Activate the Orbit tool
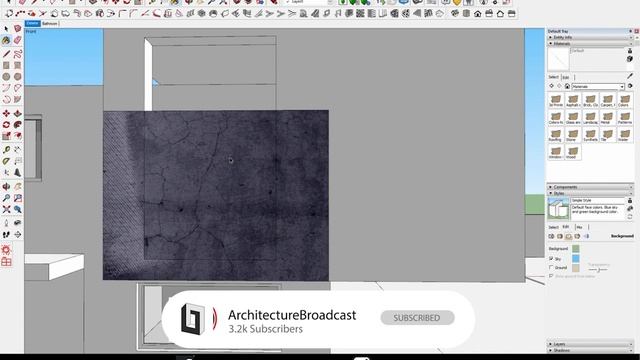The height and width of the screenshot is (360, 640). (6, 187)
